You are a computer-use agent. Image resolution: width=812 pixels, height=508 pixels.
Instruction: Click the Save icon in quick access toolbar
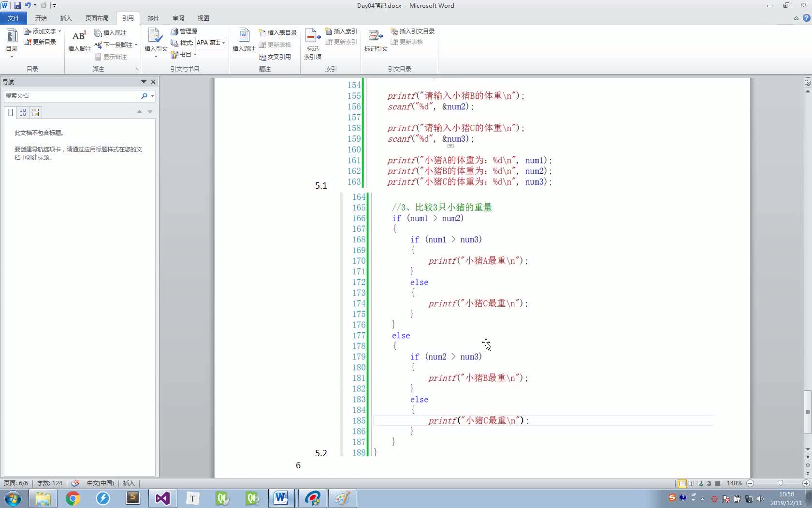coord(17,5)
